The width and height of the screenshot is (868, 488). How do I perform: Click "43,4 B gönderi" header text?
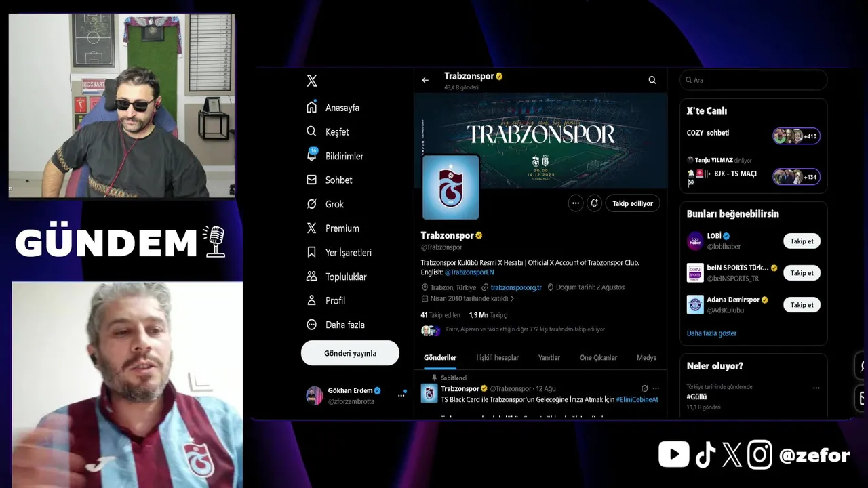pos(461,88)
